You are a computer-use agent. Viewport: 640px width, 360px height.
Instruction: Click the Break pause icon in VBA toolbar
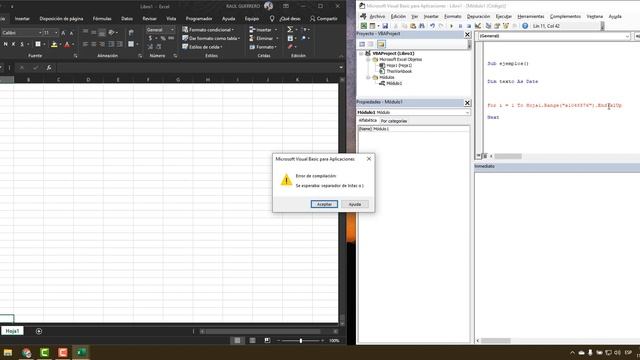click(x=460, y=26)
